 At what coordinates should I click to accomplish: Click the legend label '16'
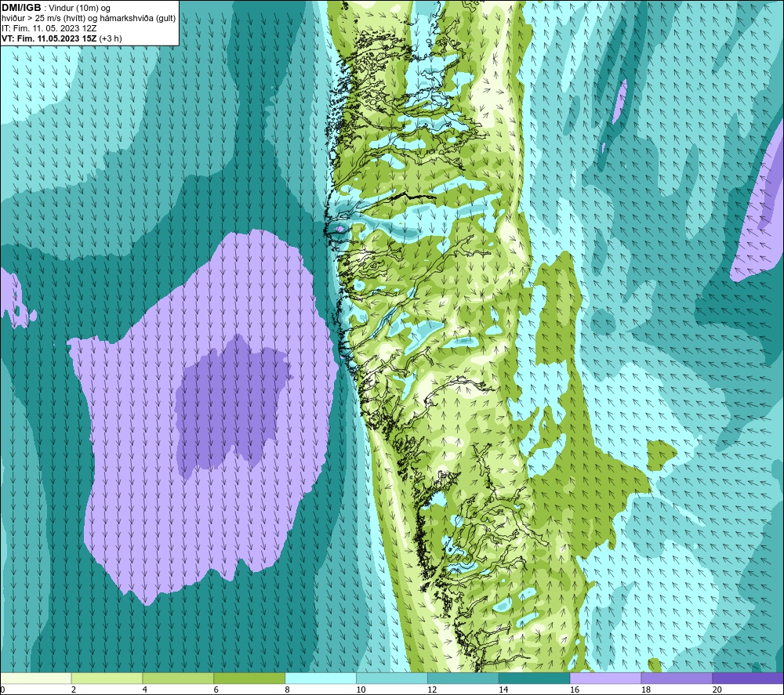click(x=575, y=690)
